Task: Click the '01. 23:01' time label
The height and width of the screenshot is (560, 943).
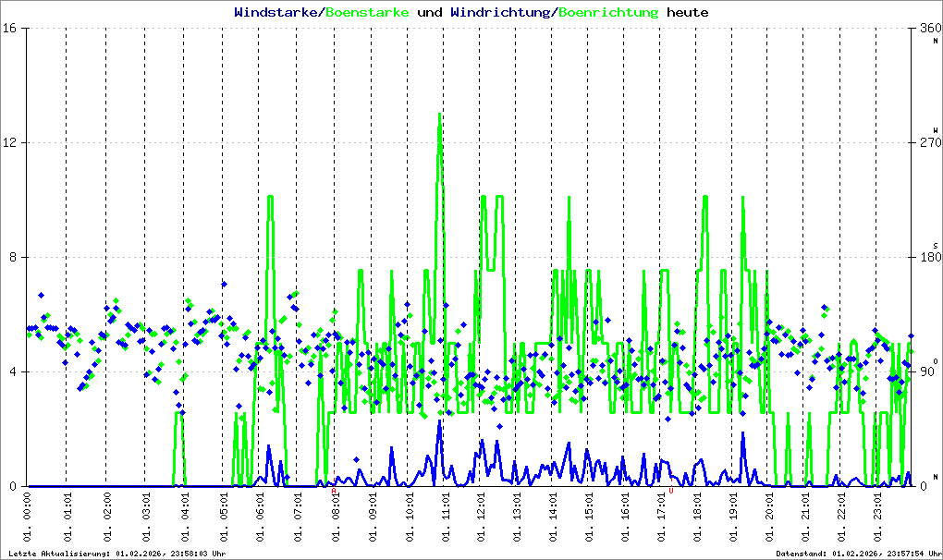Action: click(x=877, y=517)
